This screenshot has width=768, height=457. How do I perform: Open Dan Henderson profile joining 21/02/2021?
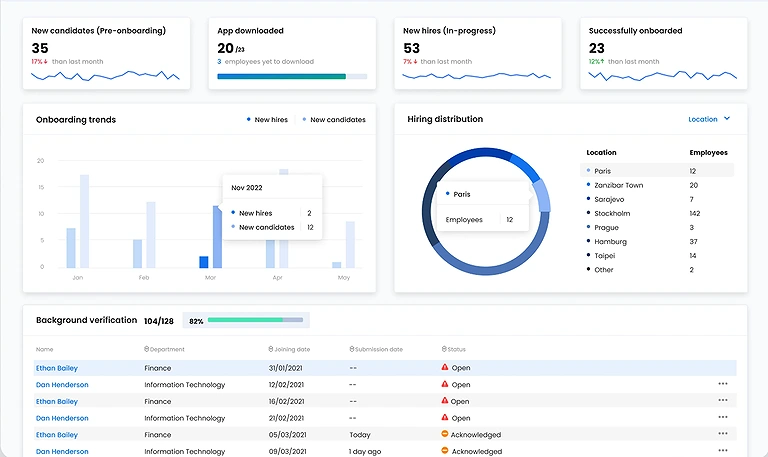coord(62,418)
